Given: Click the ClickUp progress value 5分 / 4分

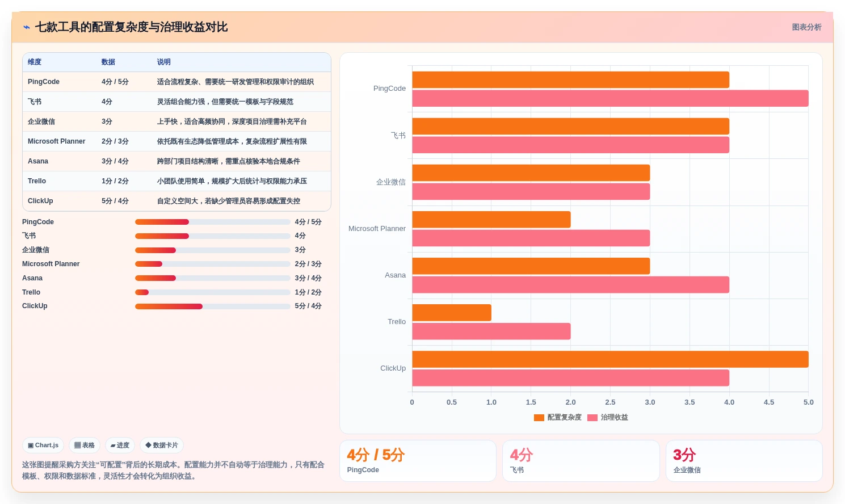Looking at the screenshot, I should click(308, 306).
